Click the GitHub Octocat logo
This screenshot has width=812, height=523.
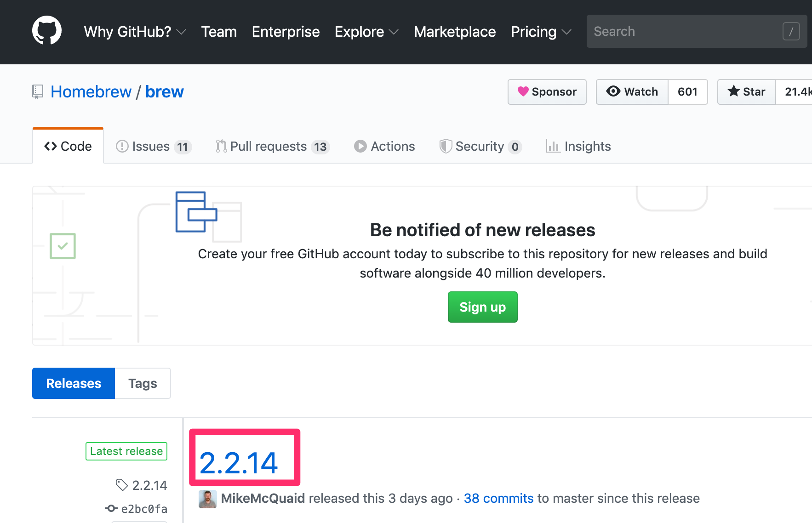coord(47,31)
